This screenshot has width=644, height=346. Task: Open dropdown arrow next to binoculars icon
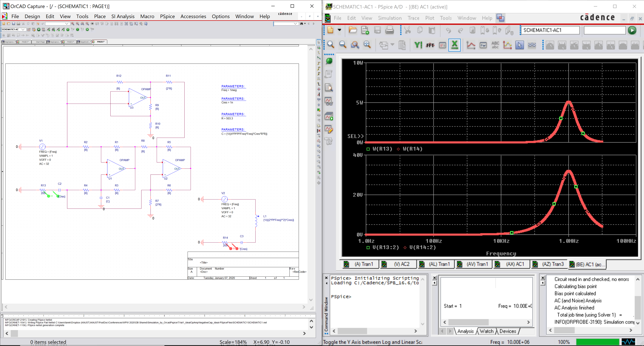click(x=305, y=24)
